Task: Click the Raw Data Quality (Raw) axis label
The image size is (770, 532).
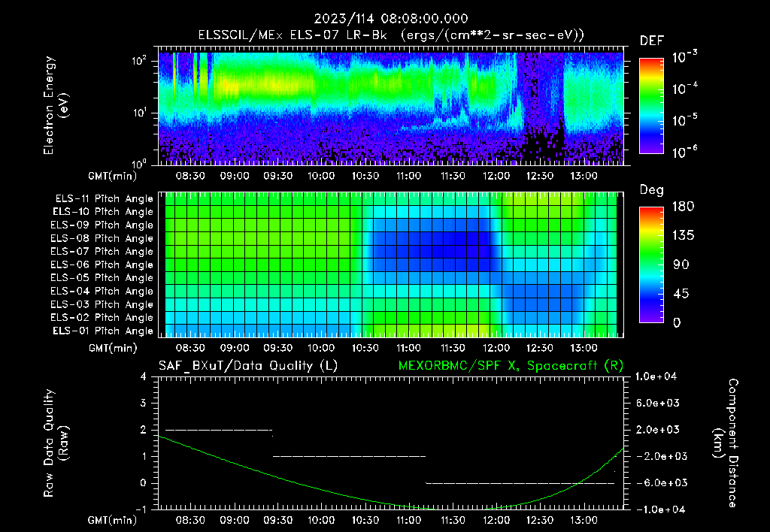Action: (56, 443)
